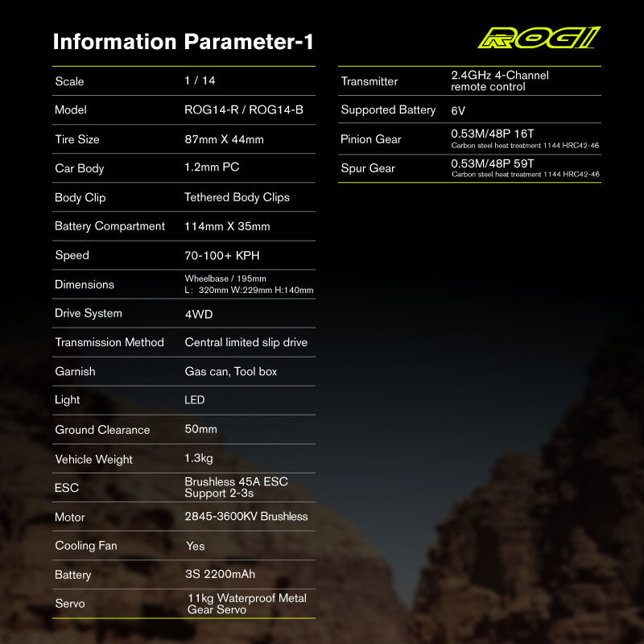644x644 pixels.
Task: Click the ROG14-R / ROG14-B model value
Action: pyautogui.click(x=243, y=110)
